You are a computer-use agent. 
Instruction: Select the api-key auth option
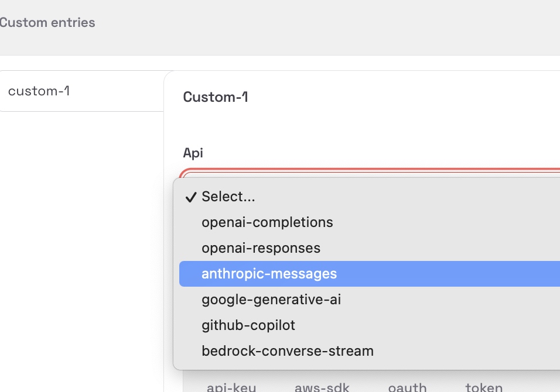pos(231,387)
